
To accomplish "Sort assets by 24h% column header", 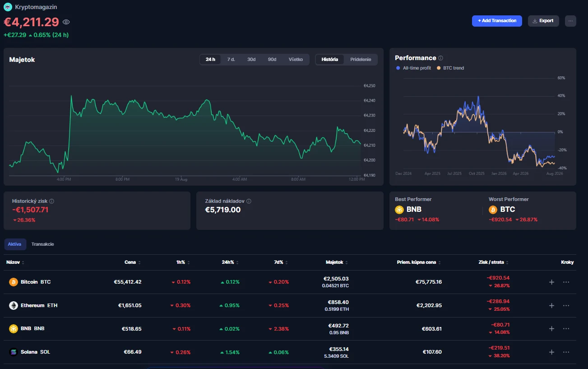I will pyautogui.click(x=230, y=262).
